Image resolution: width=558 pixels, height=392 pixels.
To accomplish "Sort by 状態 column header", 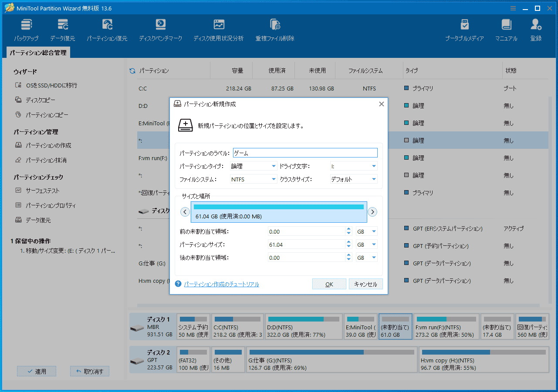I will (x=511, y=70).
